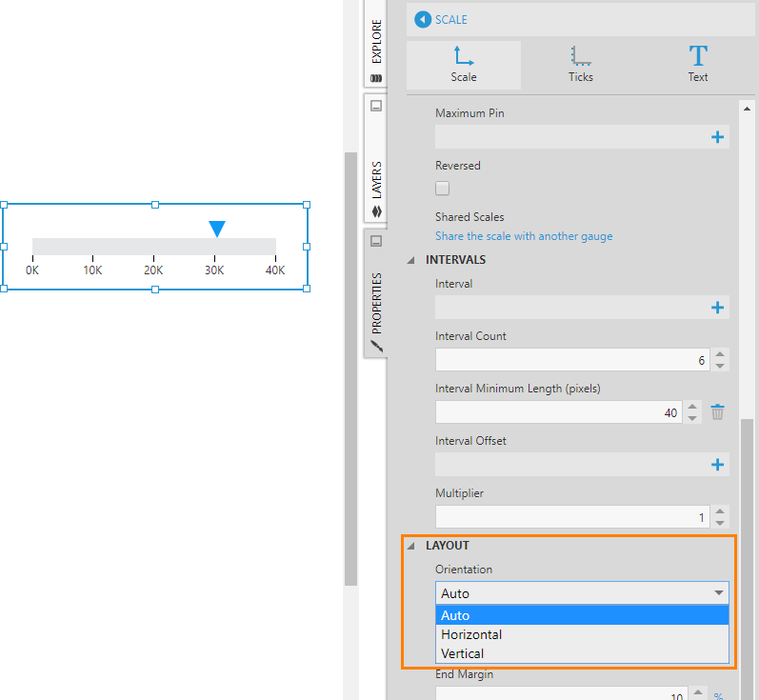
Task: Increase Interval Count with up arrow
Action: coord(720,354)
